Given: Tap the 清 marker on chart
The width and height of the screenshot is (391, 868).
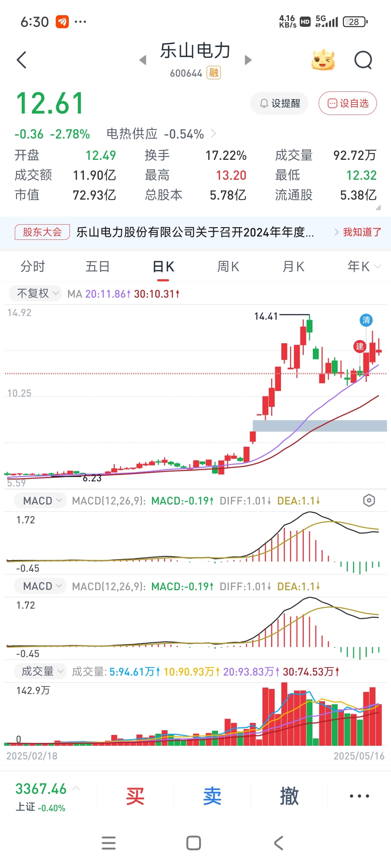Looking at the screenshot, I should point(366,320).
